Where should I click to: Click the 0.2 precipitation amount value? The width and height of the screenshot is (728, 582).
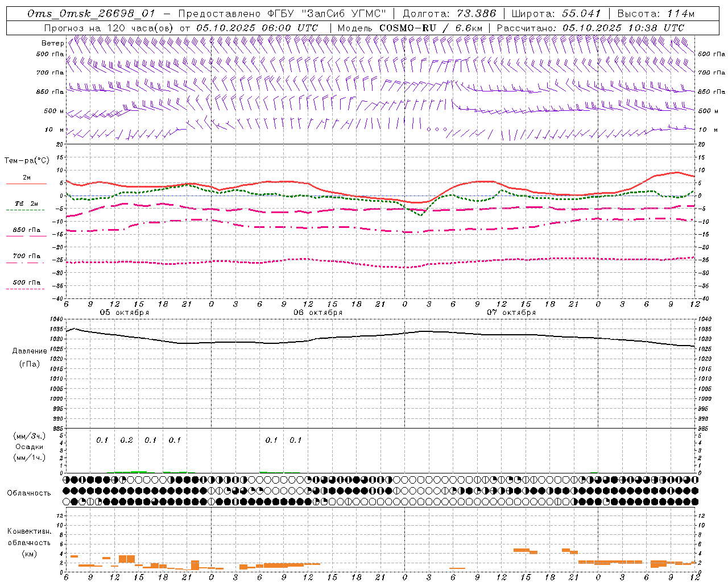click(x=126, y=440)
